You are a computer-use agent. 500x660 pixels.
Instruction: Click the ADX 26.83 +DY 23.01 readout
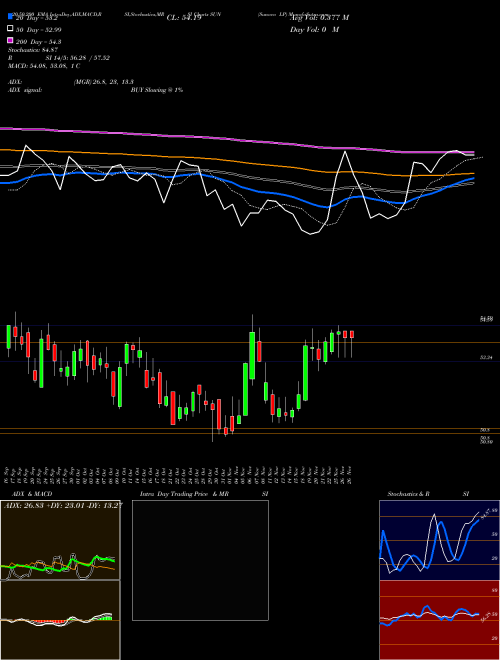click(64, 505)
